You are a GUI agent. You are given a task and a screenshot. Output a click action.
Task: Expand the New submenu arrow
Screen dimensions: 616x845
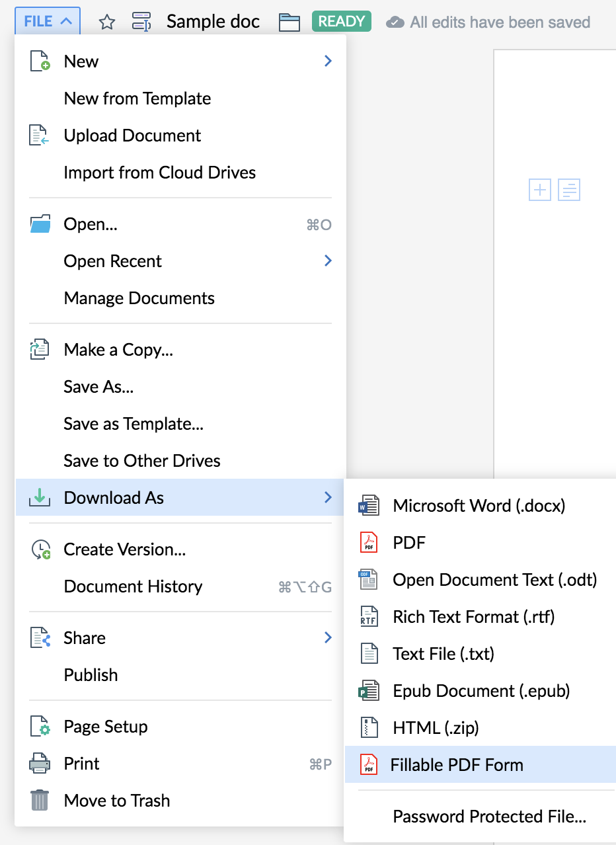[328, 61]
